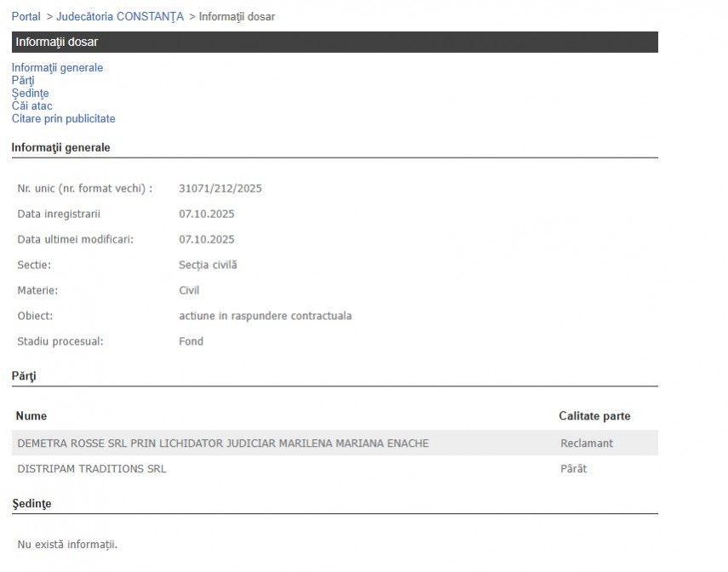Click the Reclamant role cell

[x=587, y=443]
